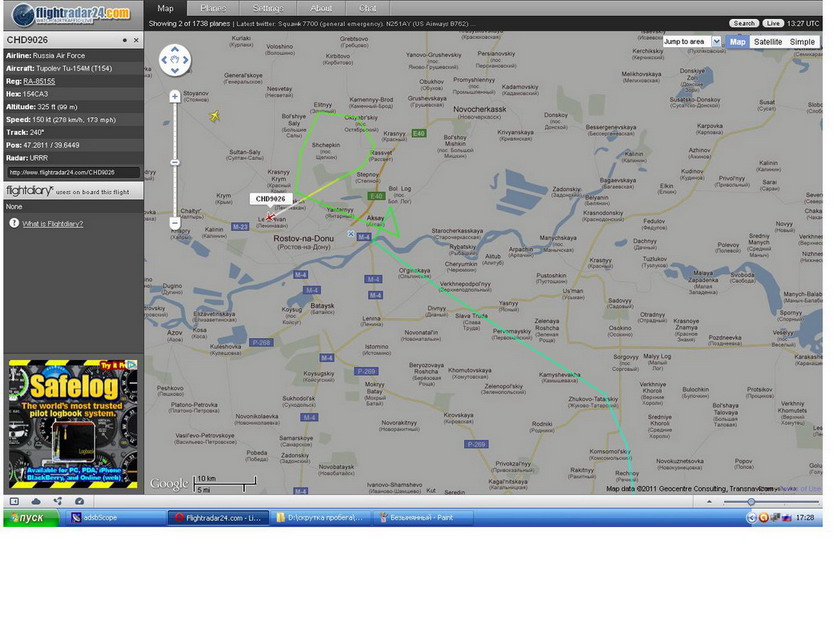
Task: Click the yellow airplane icon on the map
Action: pyautogui.click(x=214, y=116)
